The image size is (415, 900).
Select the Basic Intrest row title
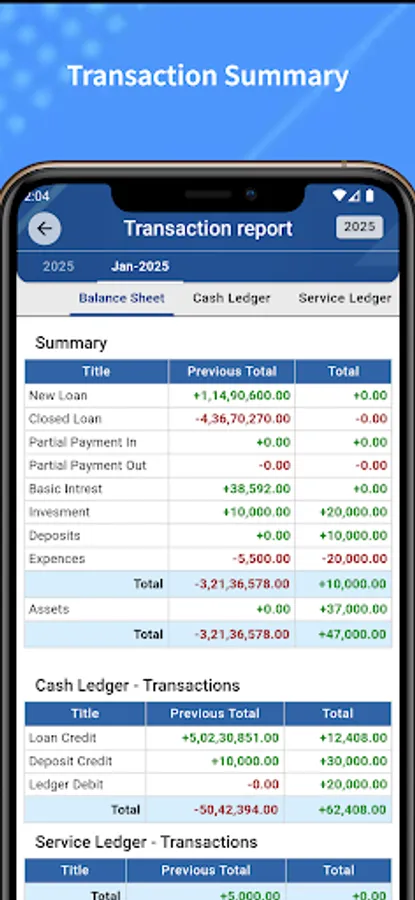pyautogui.click(x=65, y=489)
